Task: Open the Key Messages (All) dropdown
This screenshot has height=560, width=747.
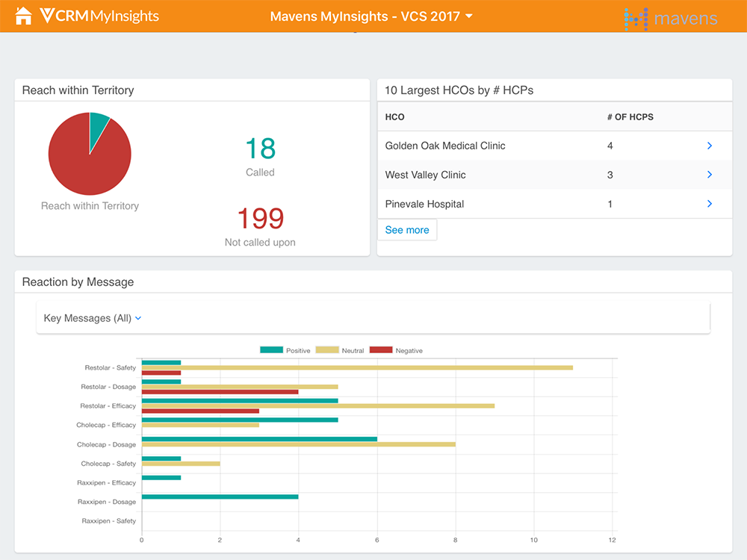Action: click(x=93, y=318)
